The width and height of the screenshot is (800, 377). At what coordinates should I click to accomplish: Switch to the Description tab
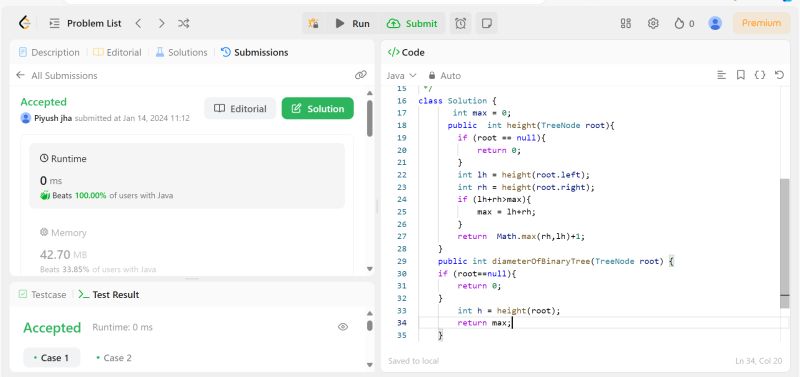coord(49,52)
